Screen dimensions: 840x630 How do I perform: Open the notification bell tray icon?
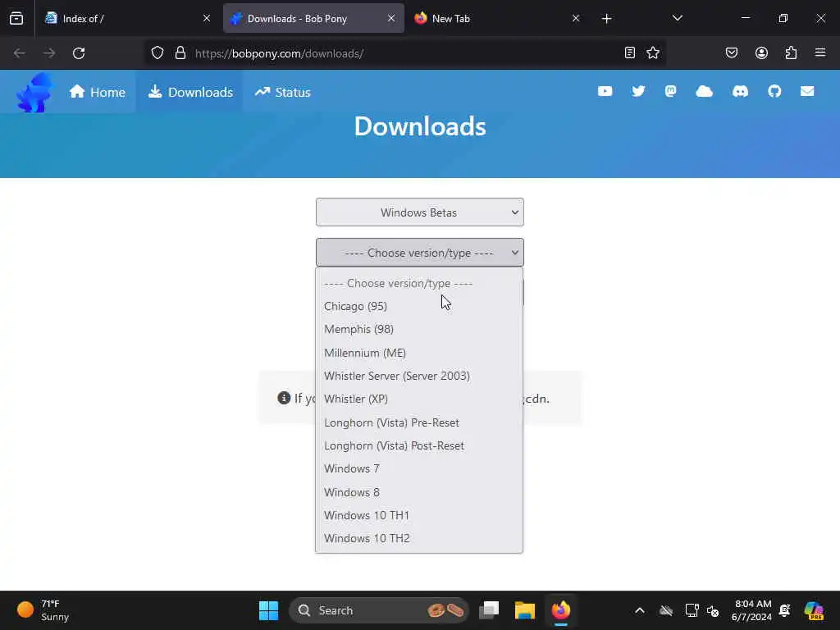point(785,610)
